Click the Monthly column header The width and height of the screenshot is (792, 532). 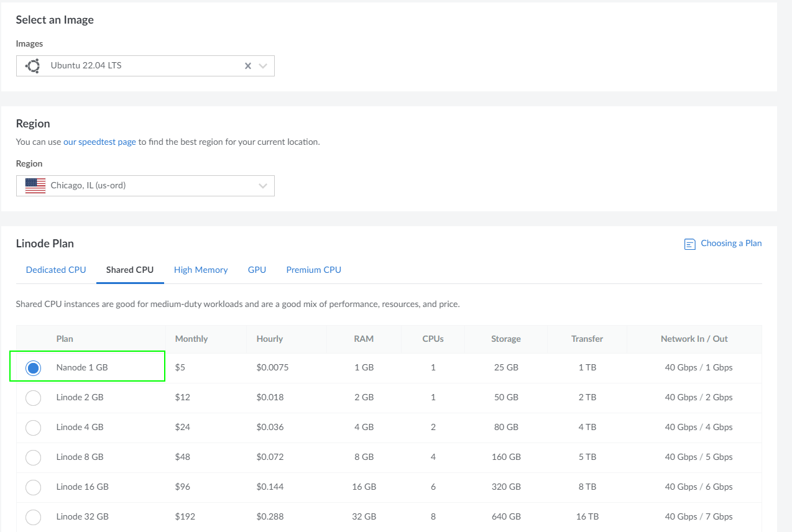(x=191, y=339)
